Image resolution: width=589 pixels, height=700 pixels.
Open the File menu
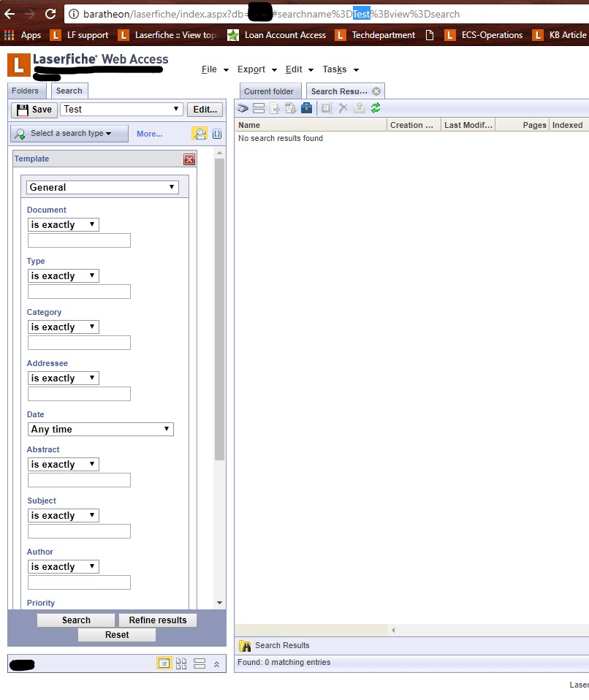215,69
